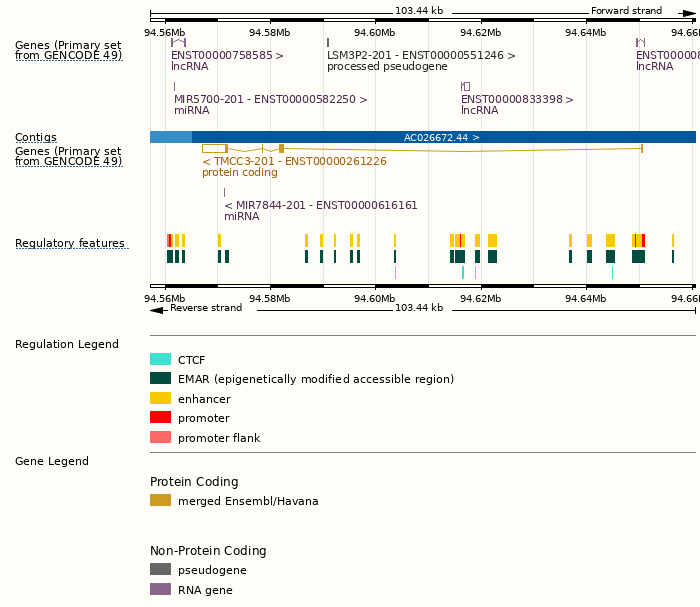The height and width of the screenshot is (607, 700).
Task: Open the MIR5700-201 miRNA label
Action: pos(270,100)
